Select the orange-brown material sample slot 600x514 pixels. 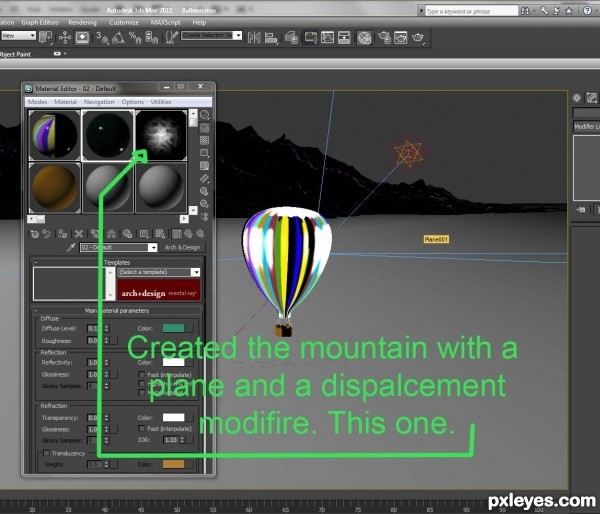pyautogui.click(x=54, y=188)
